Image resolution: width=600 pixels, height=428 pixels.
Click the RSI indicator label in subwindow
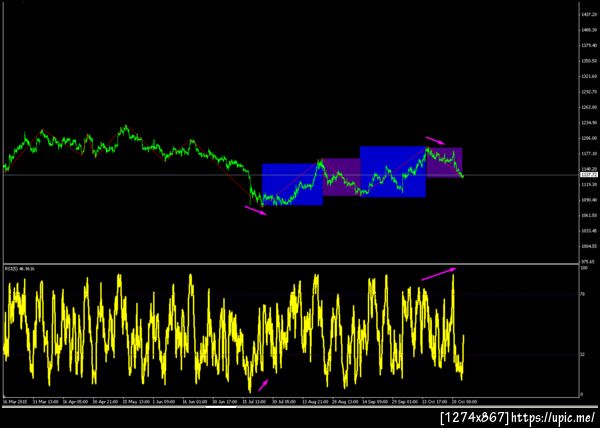(20, 269)
